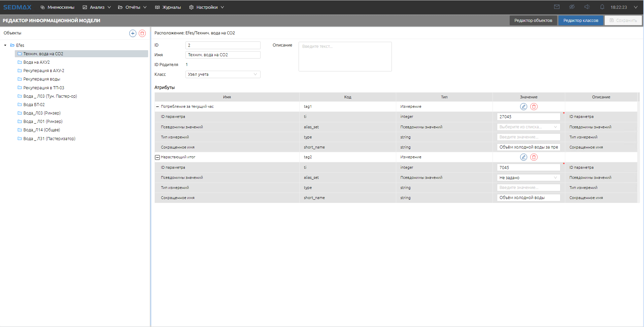
Task: Collapse the Потребление за текущий час group
Action: 157,107
